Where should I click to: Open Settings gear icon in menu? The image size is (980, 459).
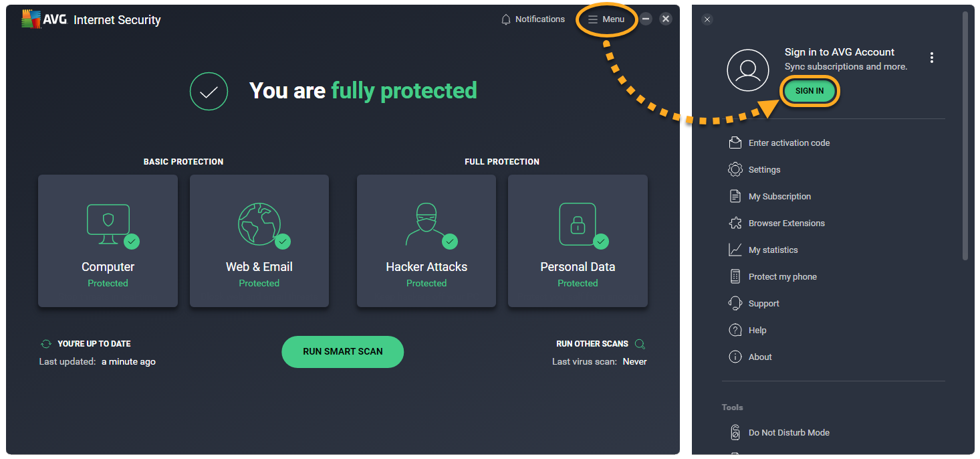(735, 169)
